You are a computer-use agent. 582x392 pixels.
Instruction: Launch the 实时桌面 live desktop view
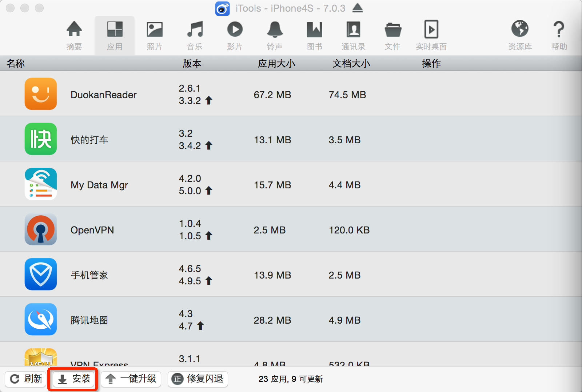click(431, 36)
